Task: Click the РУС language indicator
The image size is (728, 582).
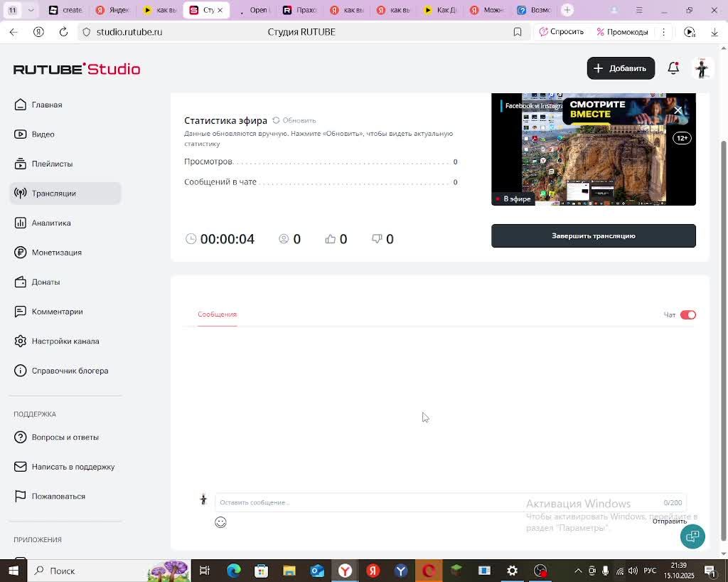Action: pyautogui.click(x=650, y=571)
